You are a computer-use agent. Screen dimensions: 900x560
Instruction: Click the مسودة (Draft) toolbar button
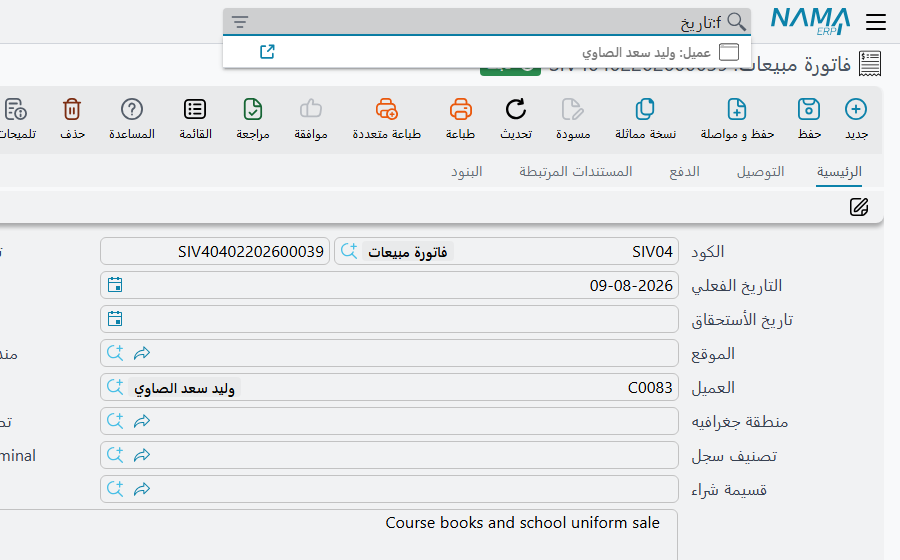(573, 119)
